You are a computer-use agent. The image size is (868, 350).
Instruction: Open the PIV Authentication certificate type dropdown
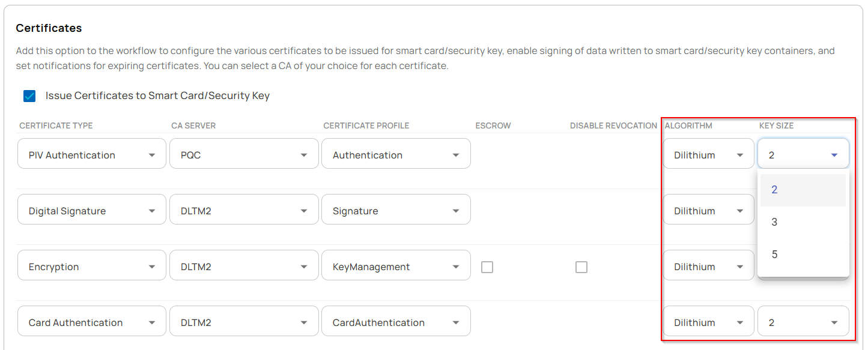click(x=91, y=154)
